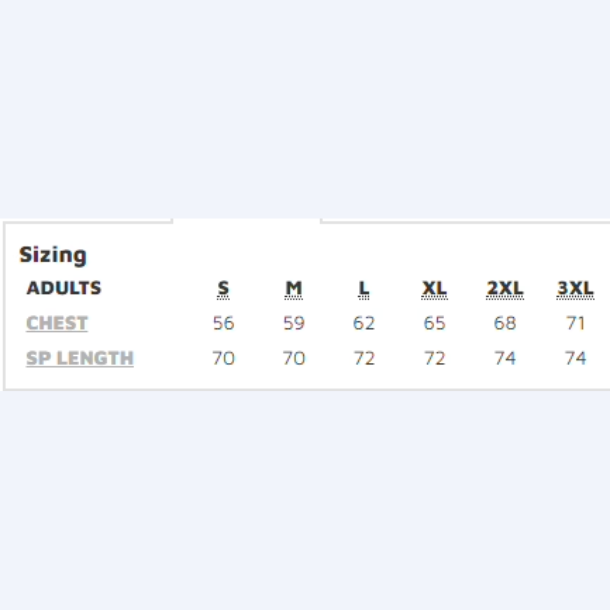Image resolution: width=610 pixels, height=610 pixels.
Task: Click SP length value under 2XL
Action: (505, 358)
